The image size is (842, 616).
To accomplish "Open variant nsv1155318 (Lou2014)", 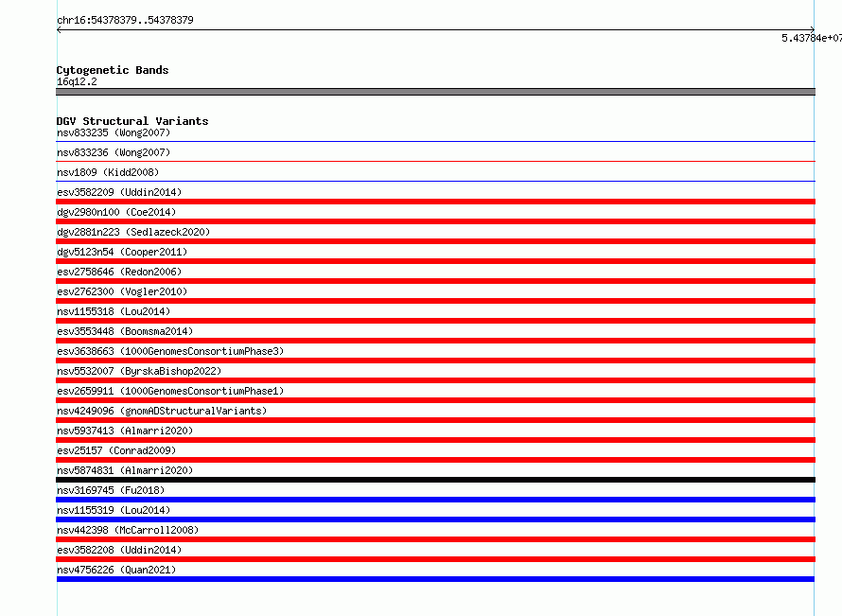I will tap(114, 311).
